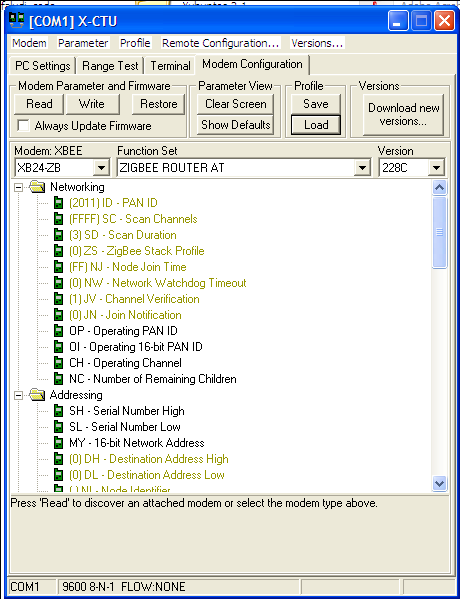The image size is (460, 599).
Task: Open the Modem menu
Action: click(x=29, y=43)
